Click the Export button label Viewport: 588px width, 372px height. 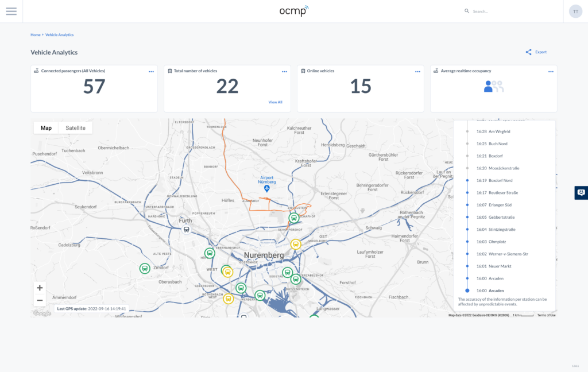pyautogui.click(x=541, y=52)
